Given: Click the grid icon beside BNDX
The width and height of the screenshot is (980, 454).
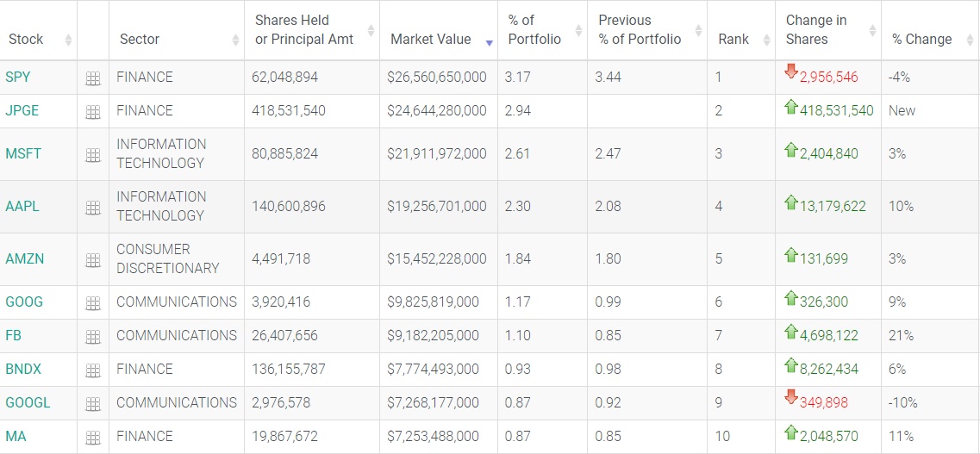Looking at the screenshot, I should click(x=93, y=370).
